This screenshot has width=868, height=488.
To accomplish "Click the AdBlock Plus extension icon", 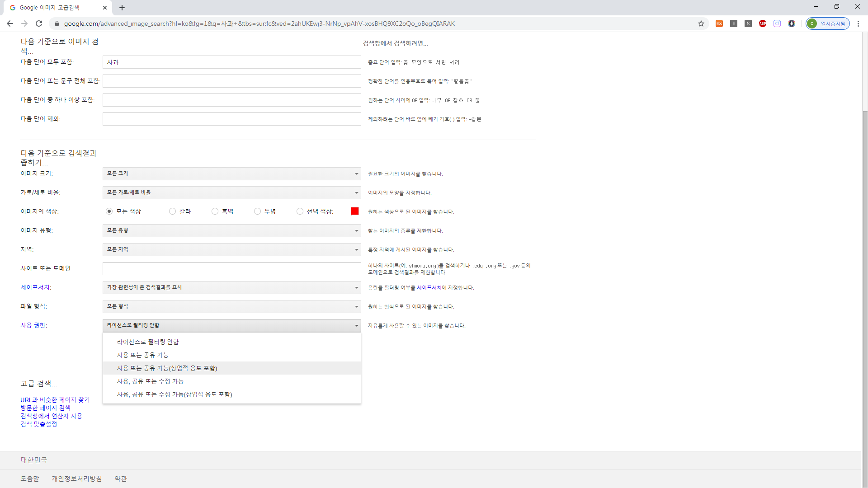I will [763, 23].
